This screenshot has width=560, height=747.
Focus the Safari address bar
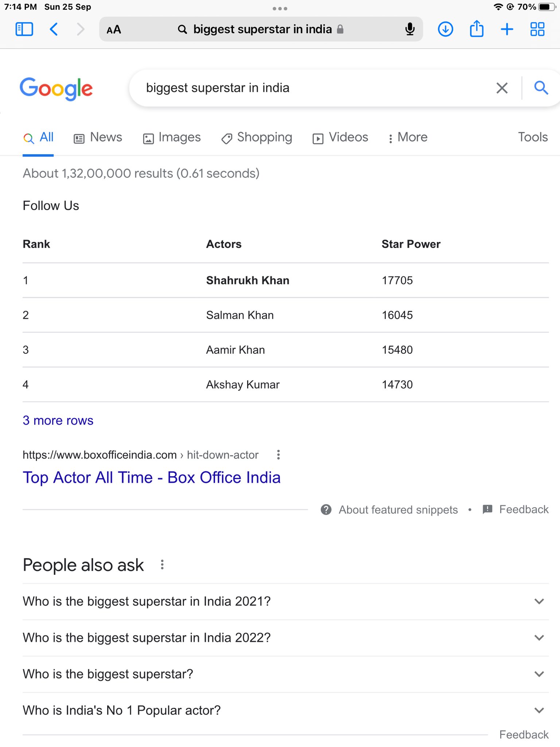[x=261, y=29]
